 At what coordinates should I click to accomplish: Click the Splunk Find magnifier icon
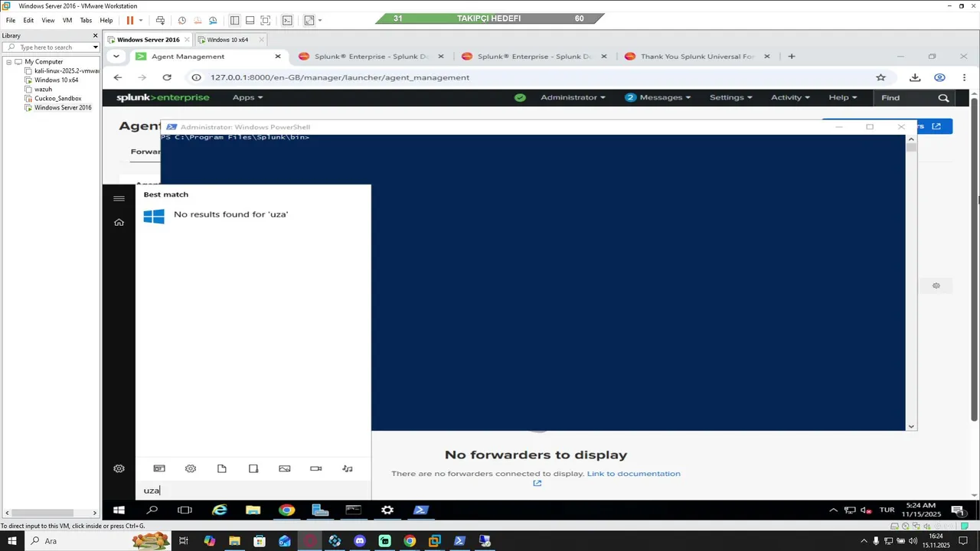pyautogui.click(x=943, y=98)
